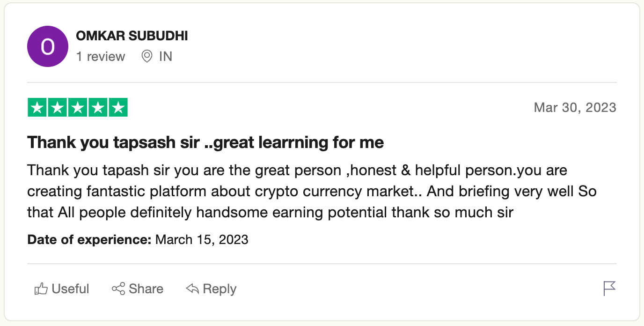Open OMKAR SUBUDHI's profile name link
644x326 pixels.
(132, 36)
